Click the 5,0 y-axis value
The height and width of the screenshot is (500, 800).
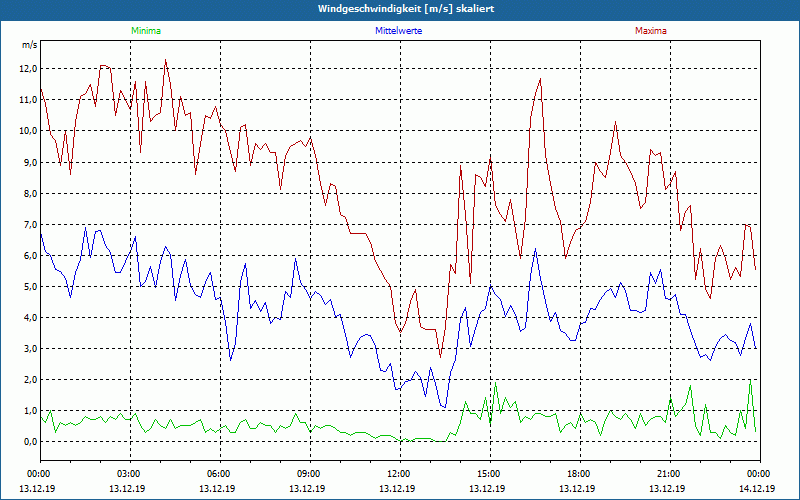31,287
